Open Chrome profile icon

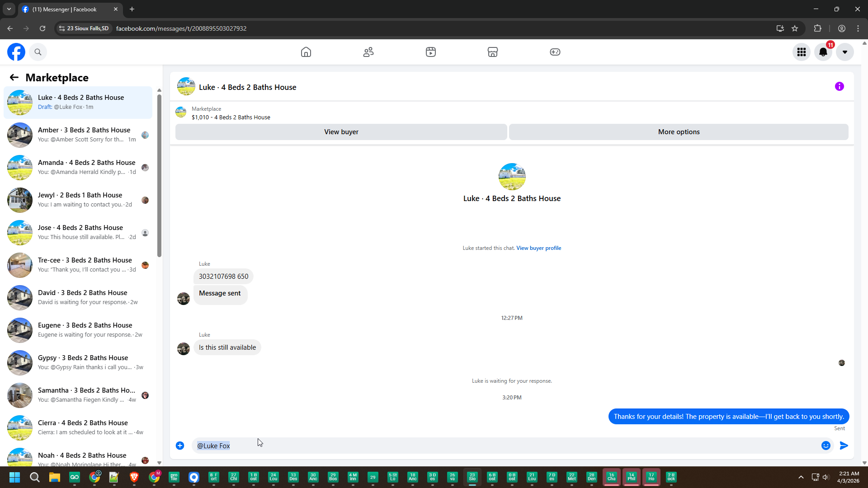pos(842,28)
